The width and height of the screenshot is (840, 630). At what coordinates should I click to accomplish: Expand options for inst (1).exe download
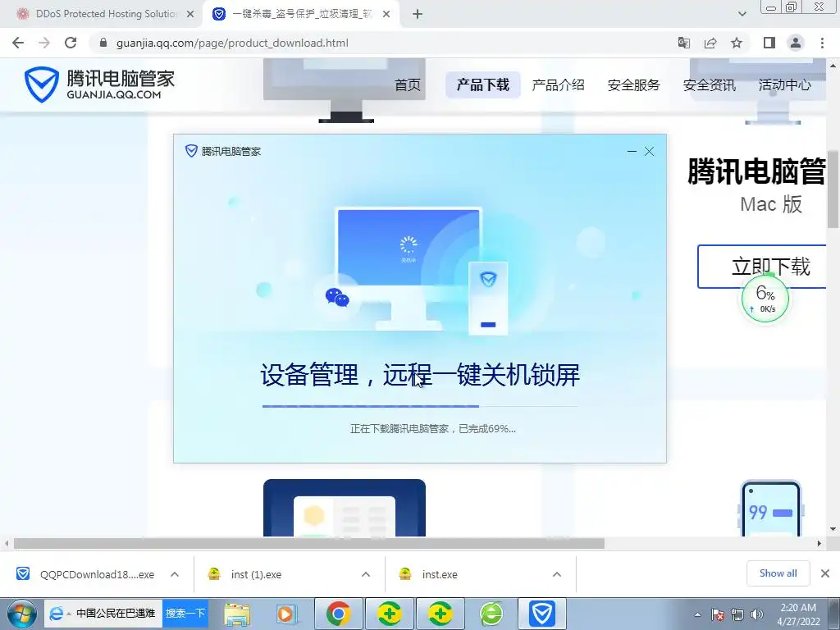pyautogui.click(x=366, y=574)
